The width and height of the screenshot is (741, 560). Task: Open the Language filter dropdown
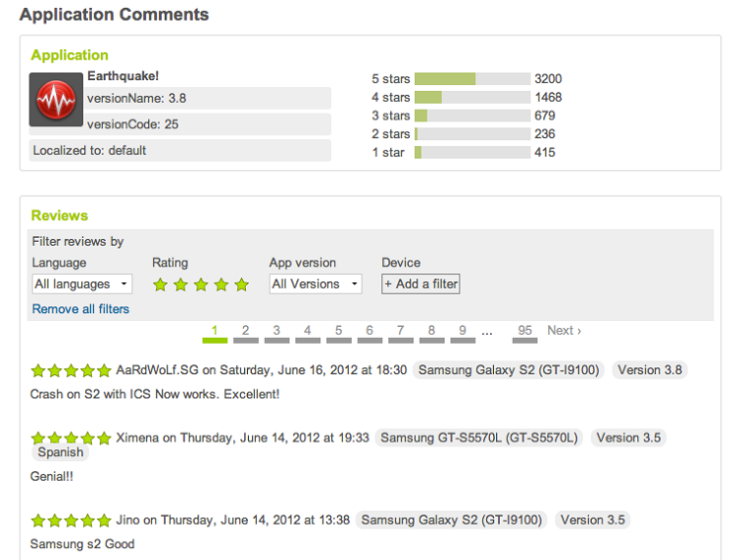82,284
